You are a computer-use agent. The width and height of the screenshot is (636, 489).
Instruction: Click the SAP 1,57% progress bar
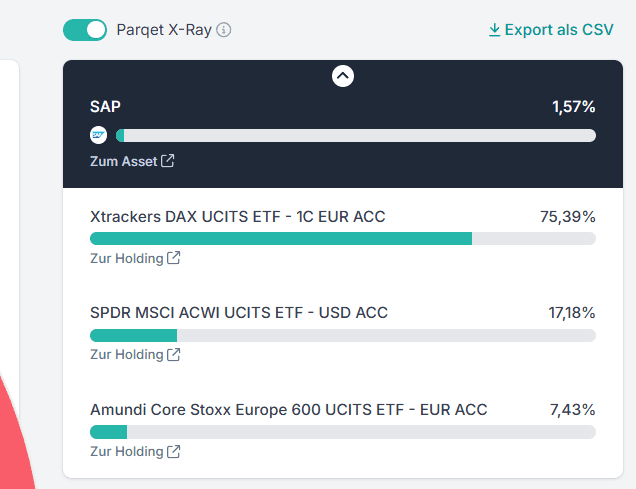pos(355,135)
